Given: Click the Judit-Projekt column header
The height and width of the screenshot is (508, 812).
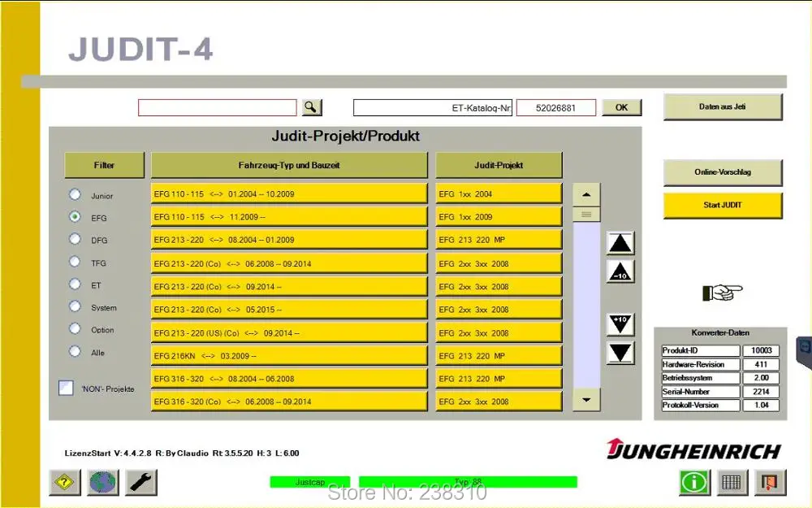Looking at the screenshot, I should coord(499,165).
